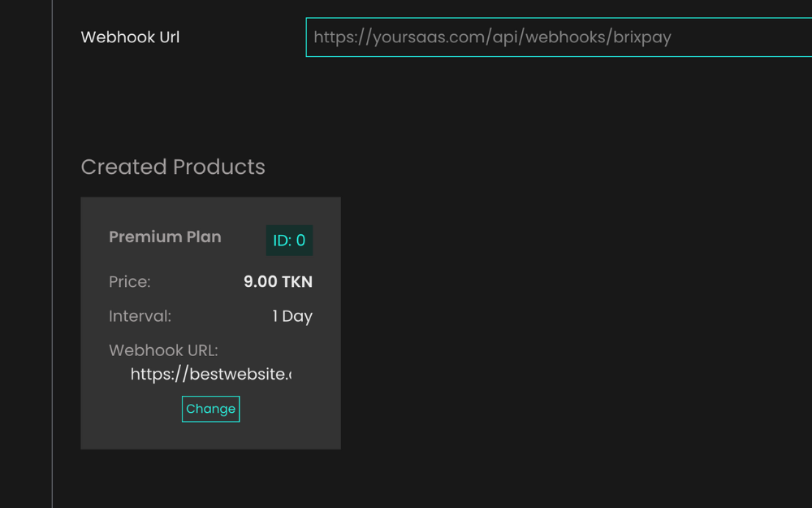The width and height of the screenshot is (812, 508).
Task: Click the Interval: label
Action: (140, 316)
